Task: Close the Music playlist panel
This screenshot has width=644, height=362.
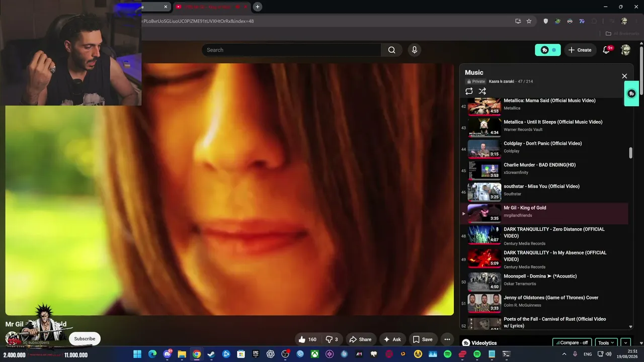Action: click(x=624, y=76)
